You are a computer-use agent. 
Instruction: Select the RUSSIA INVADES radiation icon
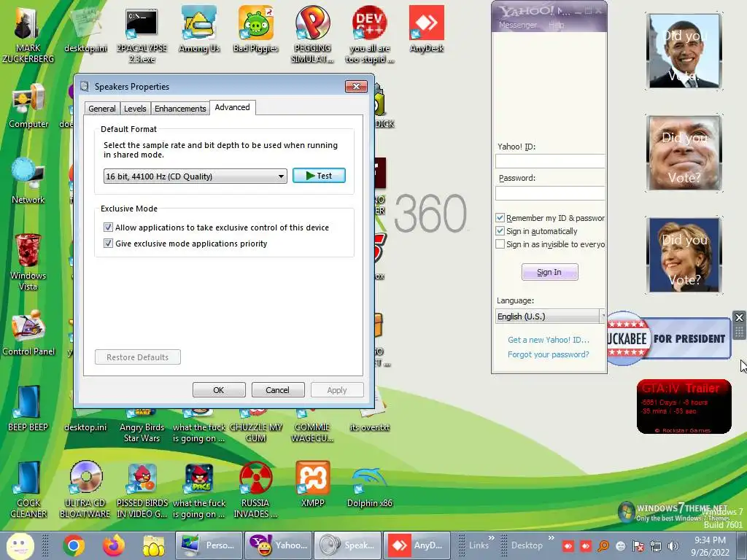(x=255, y=489)
